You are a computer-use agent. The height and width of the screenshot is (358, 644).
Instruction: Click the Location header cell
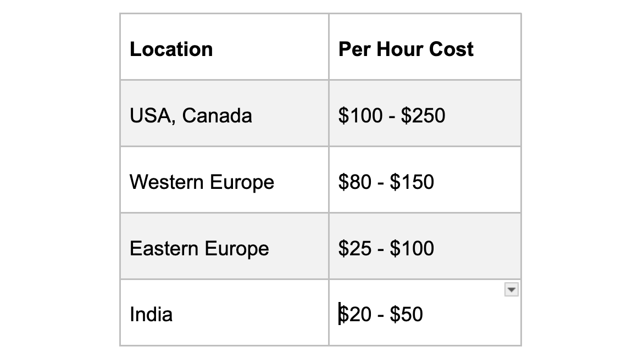224,47
